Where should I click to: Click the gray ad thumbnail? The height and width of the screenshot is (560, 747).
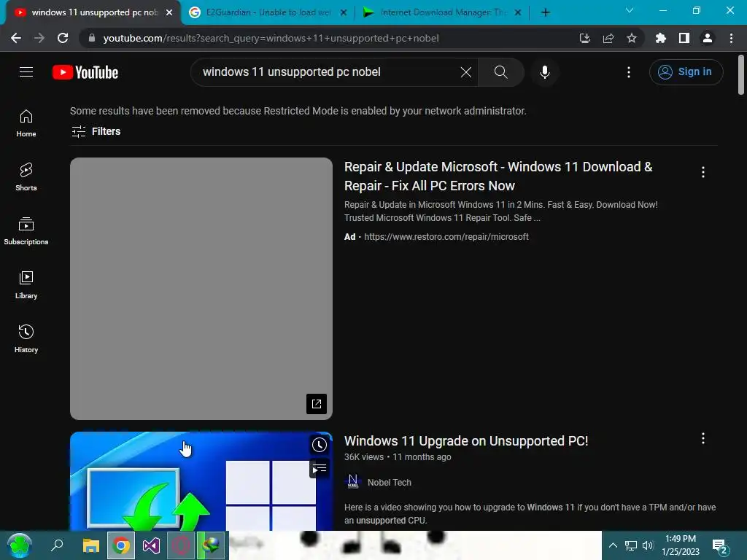(201, 289)
